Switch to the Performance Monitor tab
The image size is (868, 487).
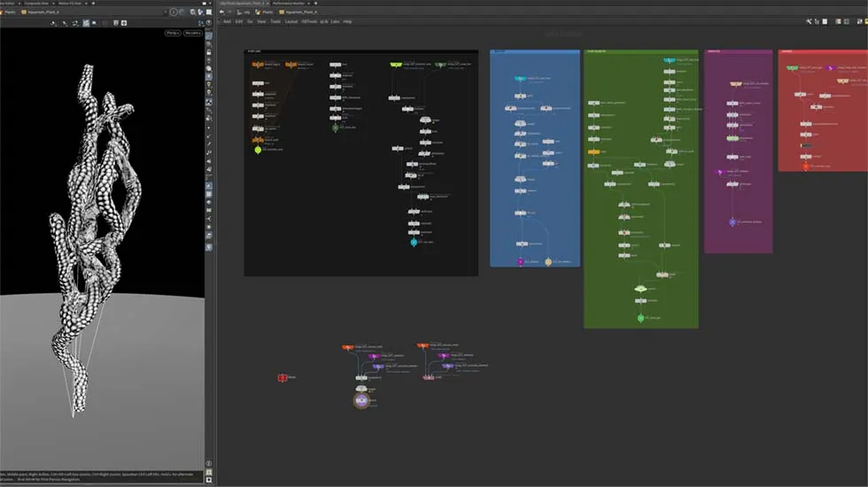[292, 4]
